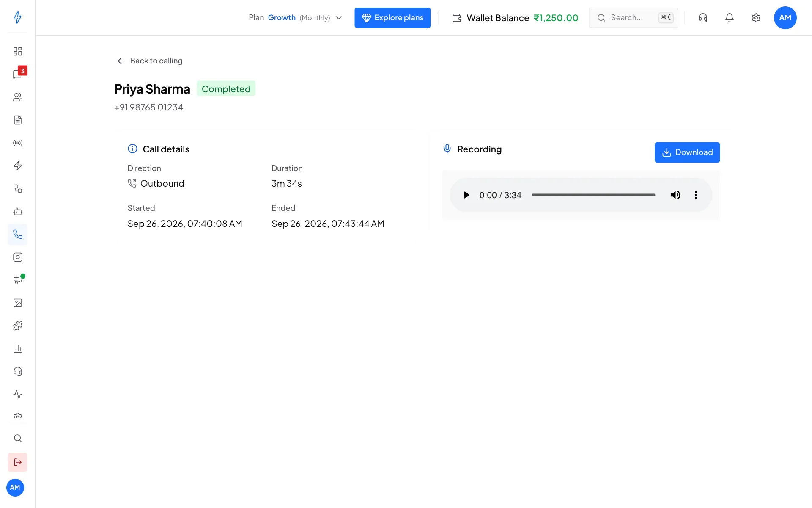812x508 pixels.
Task: Open the bar chart analytics icon
Action: pyautogui.click(x=17, y=349)
